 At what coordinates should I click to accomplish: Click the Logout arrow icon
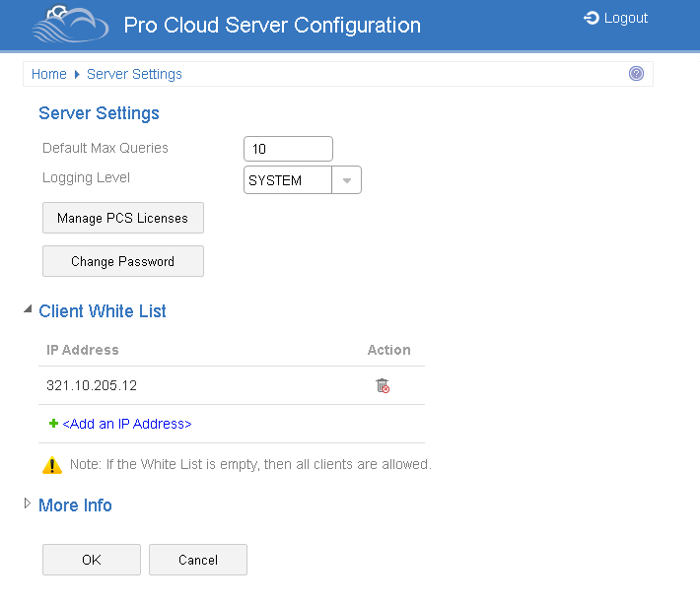[592, 18]
